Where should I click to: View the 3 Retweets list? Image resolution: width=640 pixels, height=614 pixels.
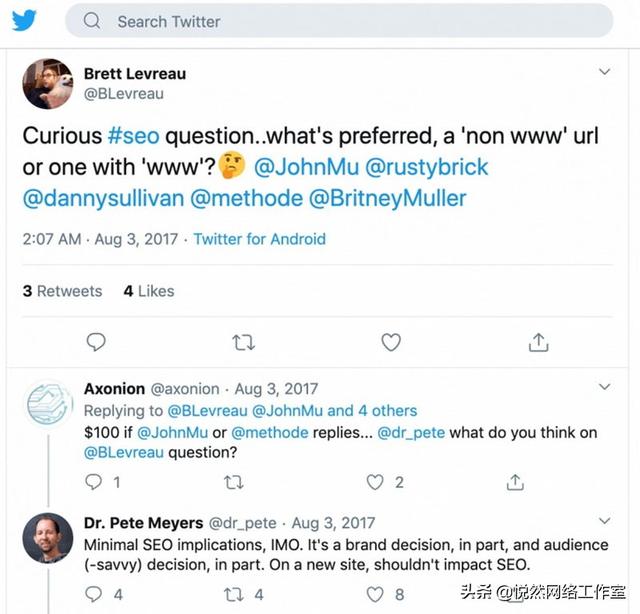click(x=62, y=291)
